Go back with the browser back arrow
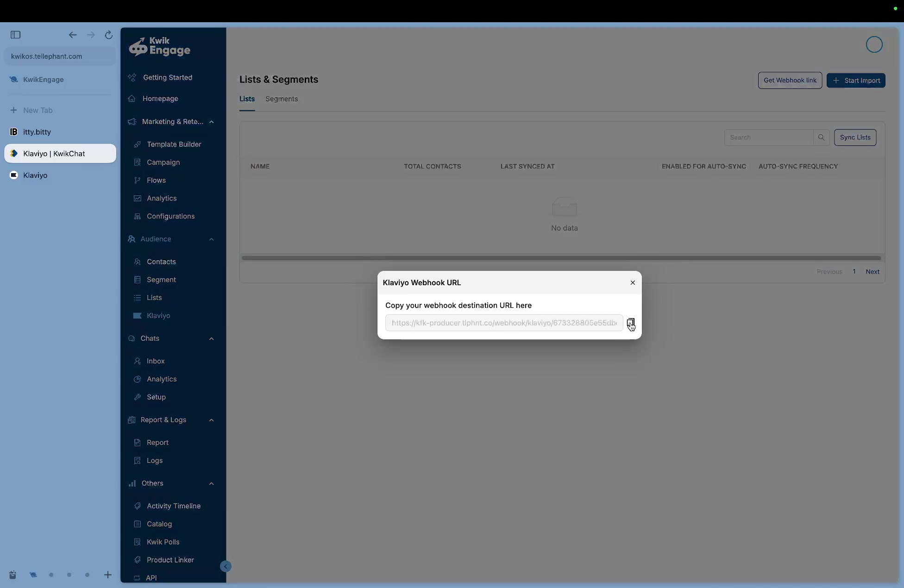 73,35
